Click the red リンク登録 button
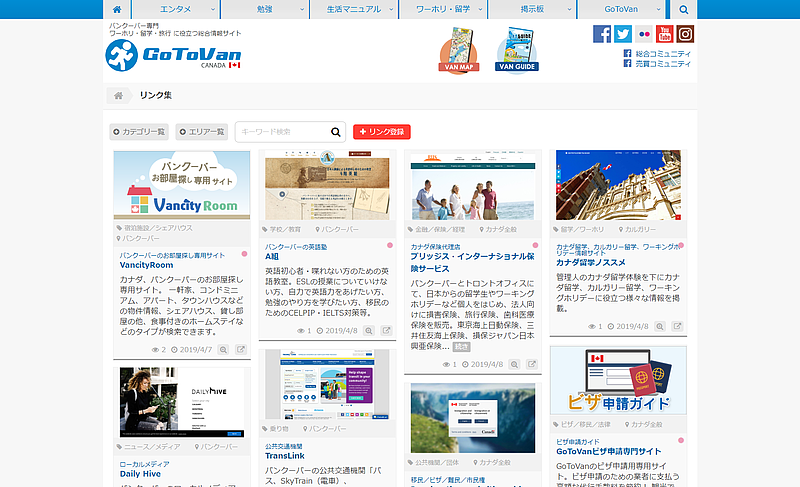Screen dimensions: 800x487 click(x=382, y=132)
